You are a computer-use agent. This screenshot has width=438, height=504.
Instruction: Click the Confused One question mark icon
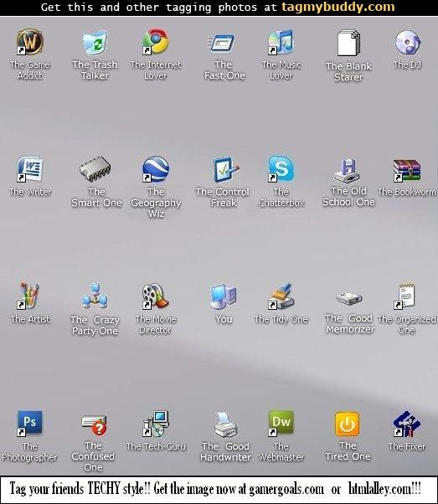[x=94, y=425]
